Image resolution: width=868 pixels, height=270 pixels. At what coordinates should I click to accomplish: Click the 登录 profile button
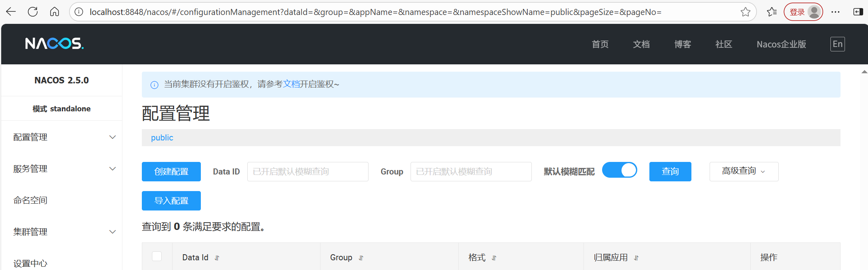point(803,12)
